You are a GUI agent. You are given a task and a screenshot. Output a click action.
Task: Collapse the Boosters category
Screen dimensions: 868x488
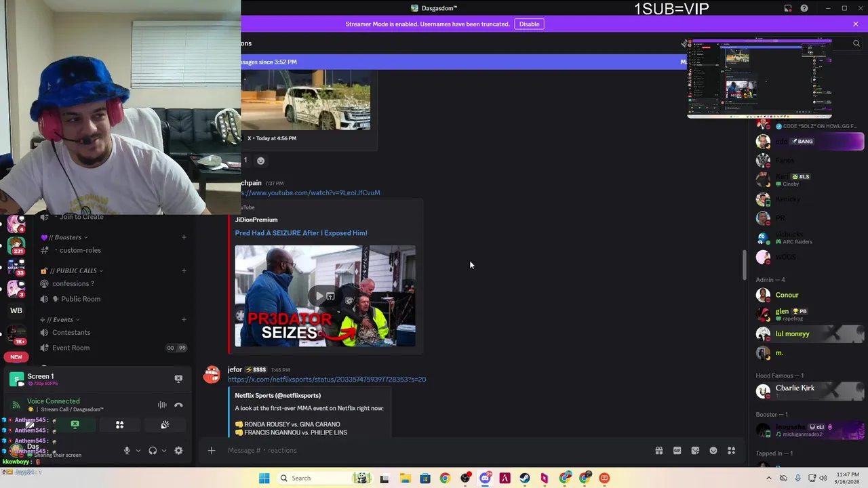pyautogui.click(x=65, y=237)
